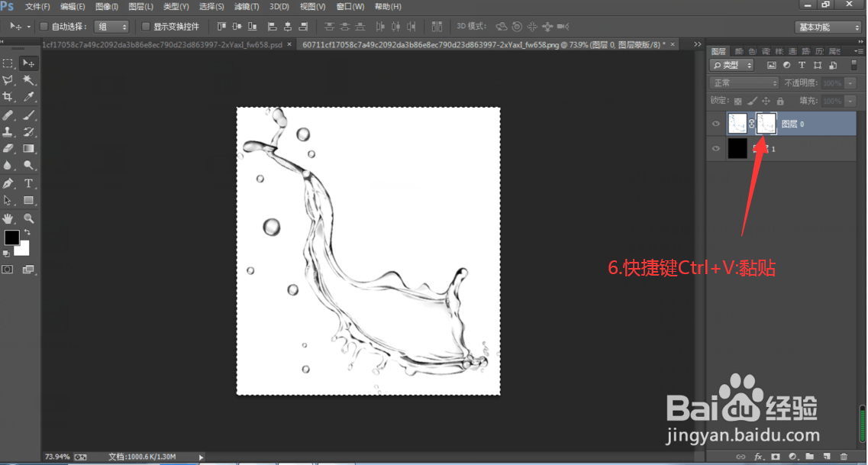Click the swap foreground/background colors arrow
Screen dimensions: 868x465
click(27, 232)
